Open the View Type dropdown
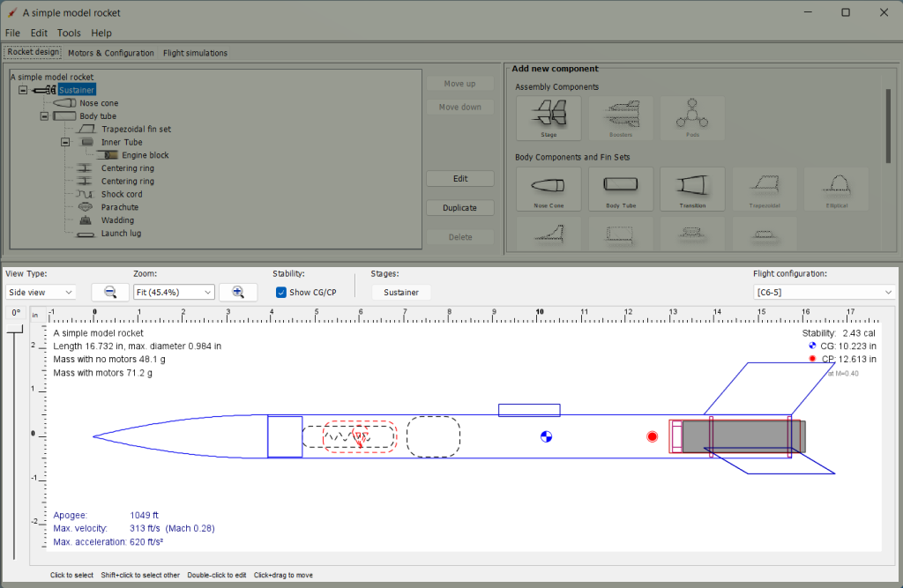903x588 pixels. click(41, 292)
